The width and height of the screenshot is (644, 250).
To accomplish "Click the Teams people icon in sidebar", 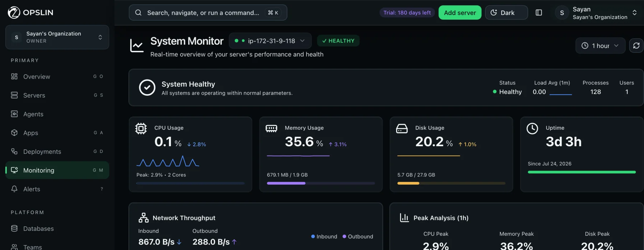I will 14,247.
